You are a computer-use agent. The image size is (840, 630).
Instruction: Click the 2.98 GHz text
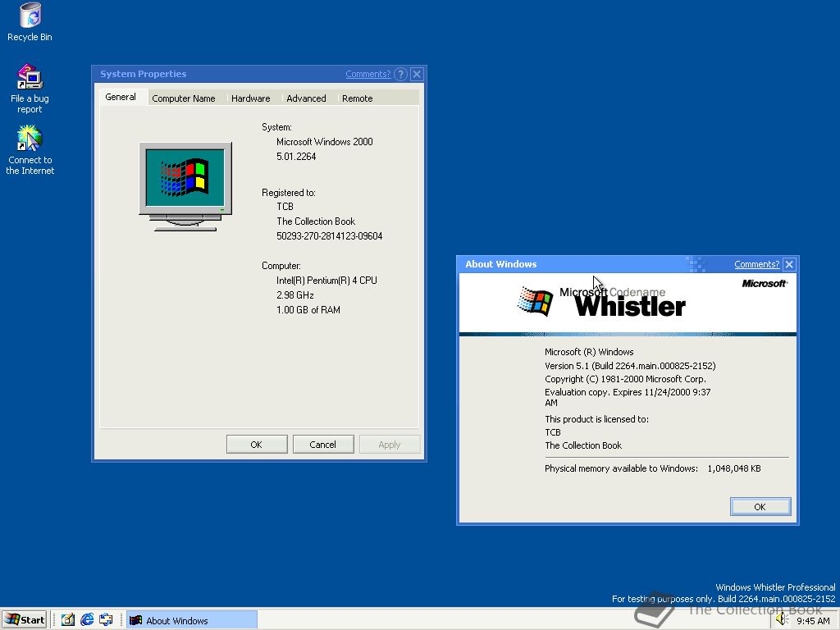tap(295, 295)
